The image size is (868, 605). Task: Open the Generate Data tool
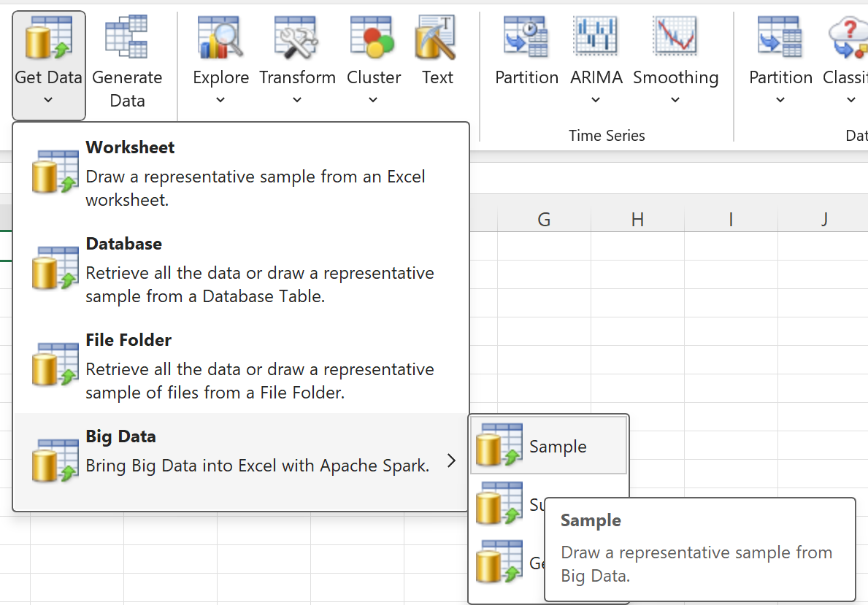tap(126, 38)
